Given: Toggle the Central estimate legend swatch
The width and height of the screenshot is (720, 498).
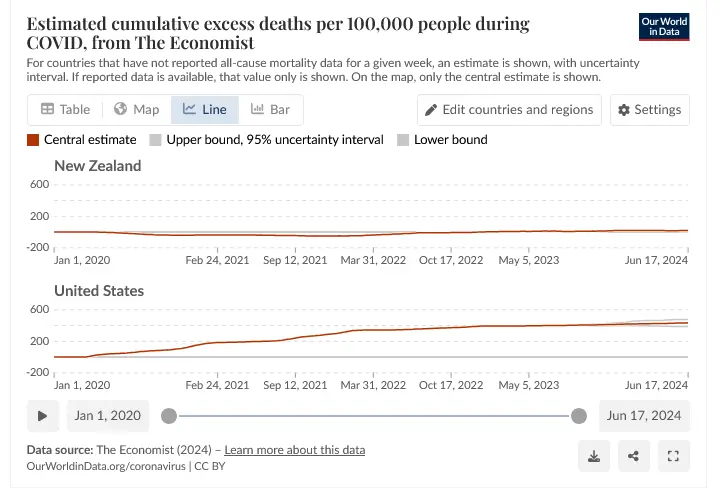Looking at the screenshot, I should (x=33, y=140).
